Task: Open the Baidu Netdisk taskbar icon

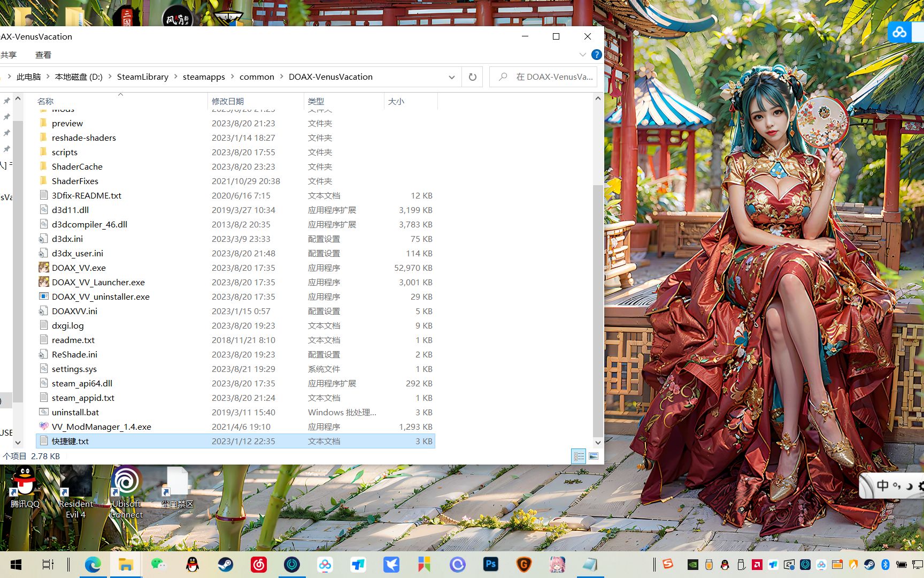Action: [x=325, y=564]
